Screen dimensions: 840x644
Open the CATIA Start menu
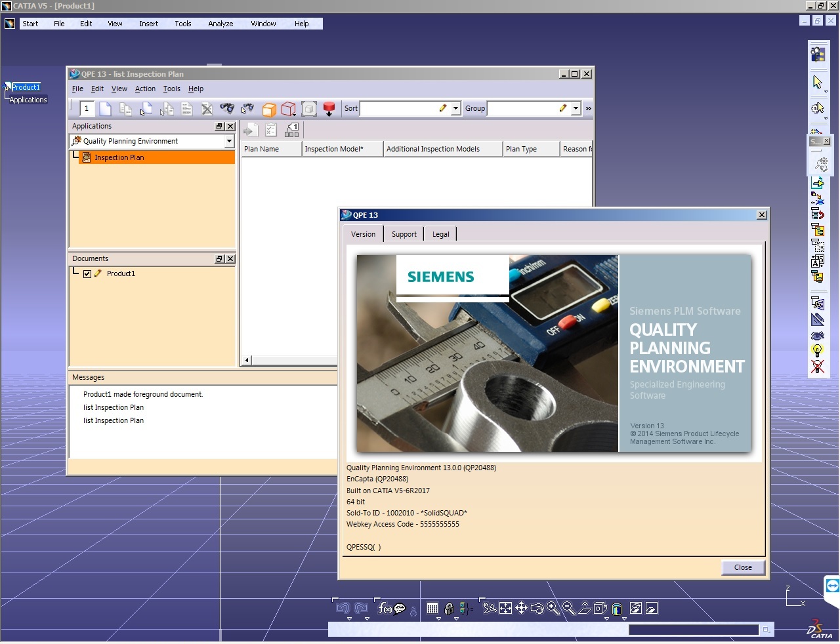pyautogui.click(x=30, y=24)
